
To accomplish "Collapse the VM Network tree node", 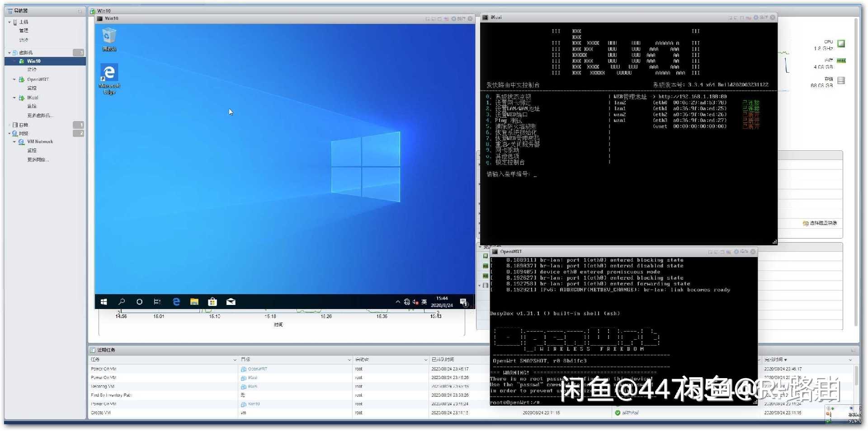I will click(x=14, y=142).
